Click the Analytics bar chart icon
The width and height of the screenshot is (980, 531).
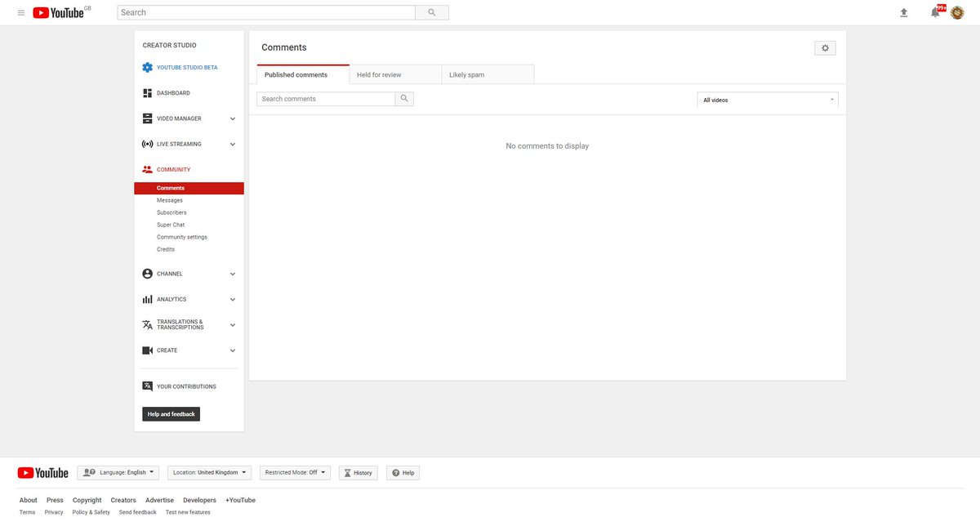pos(147,299)
